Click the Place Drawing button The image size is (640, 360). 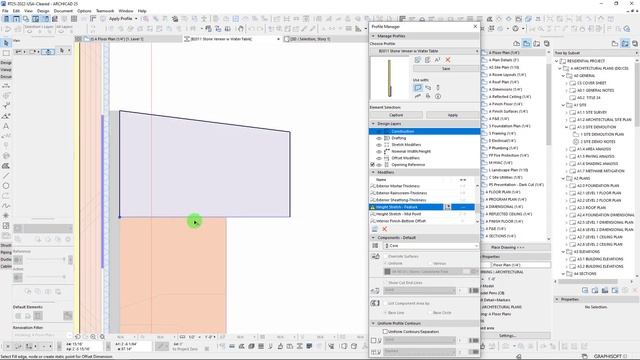[x=507, y=247]
